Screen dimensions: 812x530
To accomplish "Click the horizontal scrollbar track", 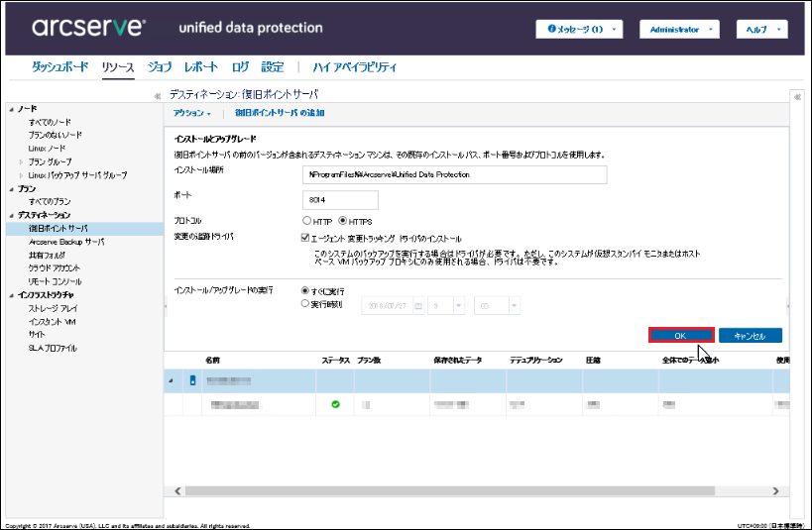I will (449, 490).
